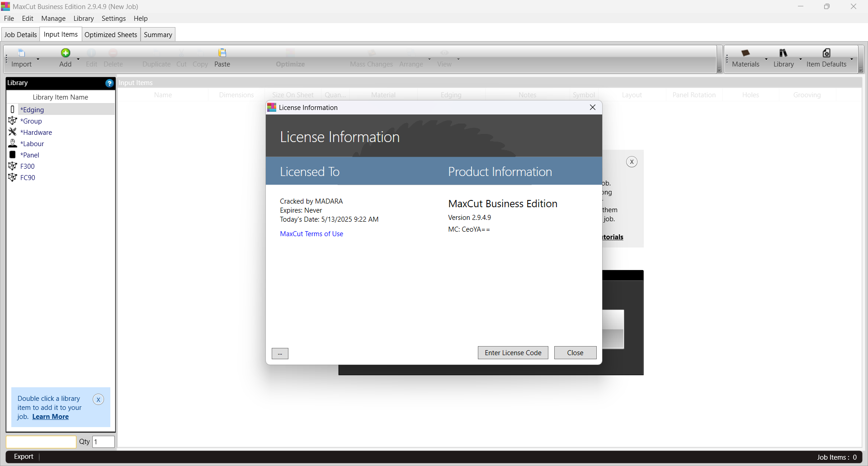Switch to the Summary tab
The width and height of the screenshot is (868, 466).
pos(158,35)
